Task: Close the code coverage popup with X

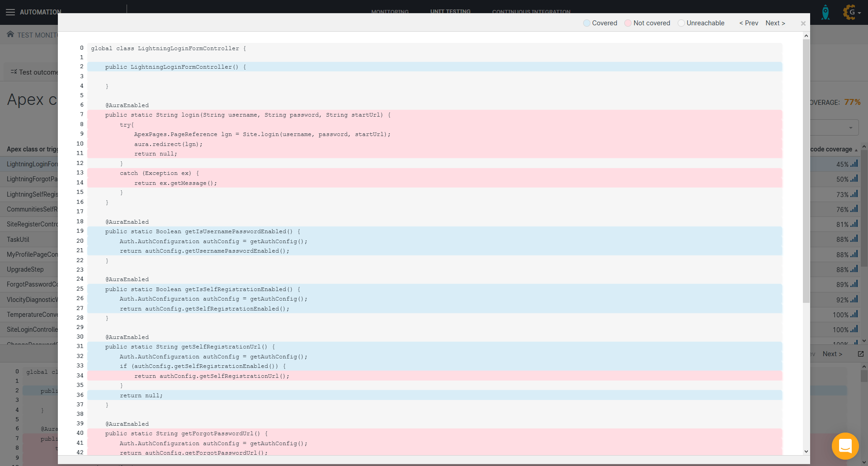Action: coord(803,24)
